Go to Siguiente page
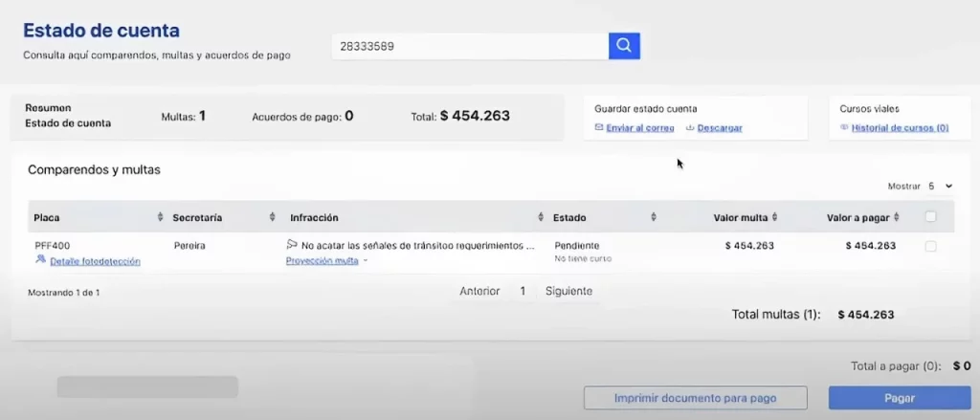Viewport: 980px width, 420px height. [x=568, y=291]
